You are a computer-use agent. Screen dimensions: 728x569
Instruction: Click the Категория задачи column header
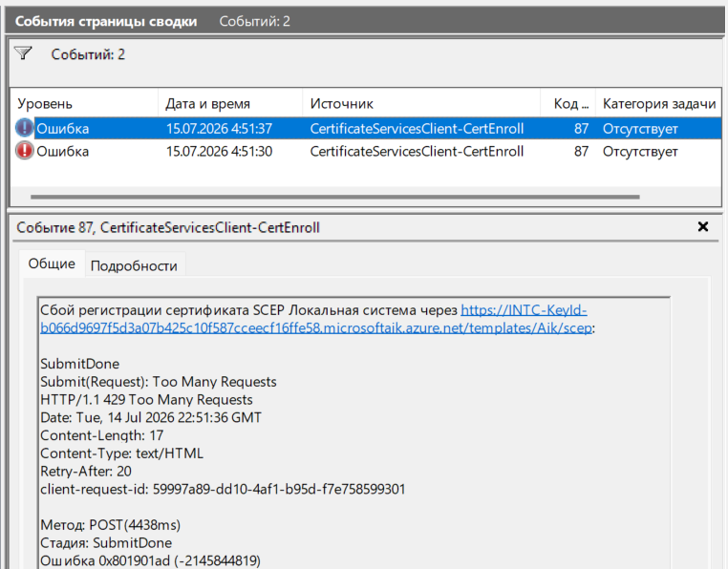point(658,103)
